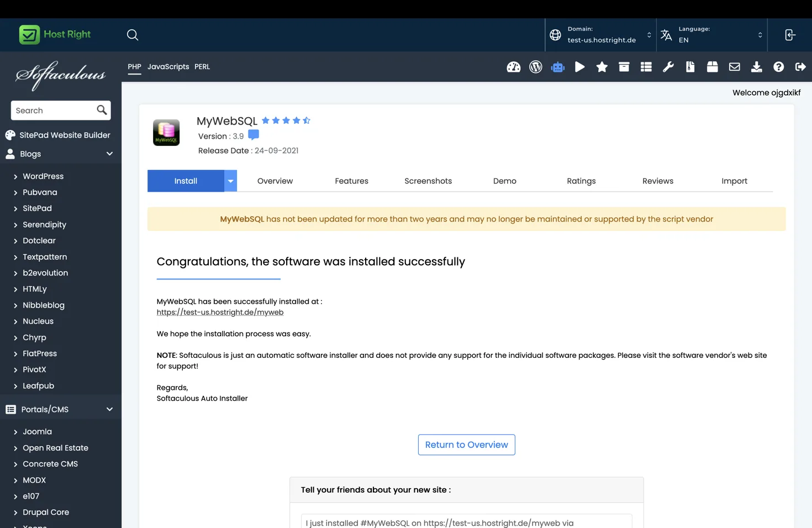Click the blue Install button

pyautogui.click(x=186, y=181)
